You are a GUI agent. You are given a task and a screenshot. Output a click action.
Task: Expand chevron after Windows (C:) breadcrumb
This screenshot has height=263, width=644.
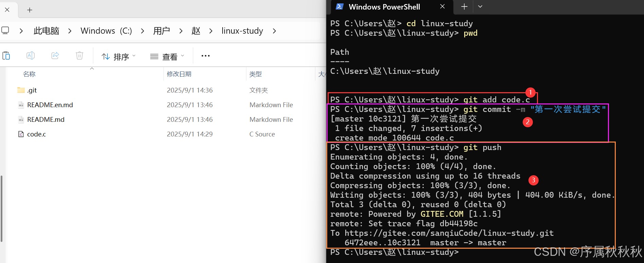[x=142, y=31]
